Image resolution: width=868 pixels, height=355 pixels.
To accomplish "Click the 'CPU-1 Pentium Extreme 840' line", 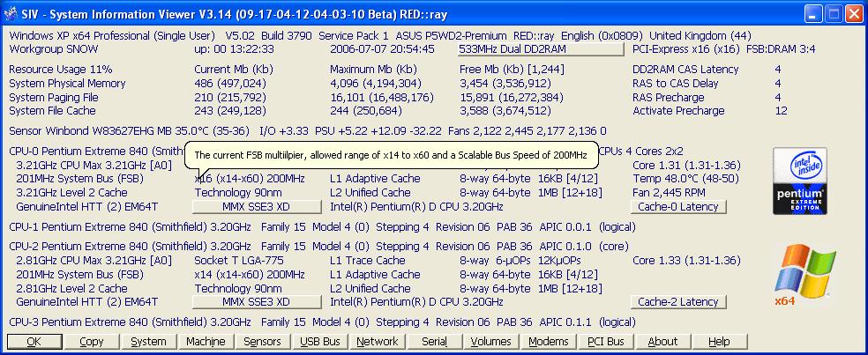I will point(322,227).
